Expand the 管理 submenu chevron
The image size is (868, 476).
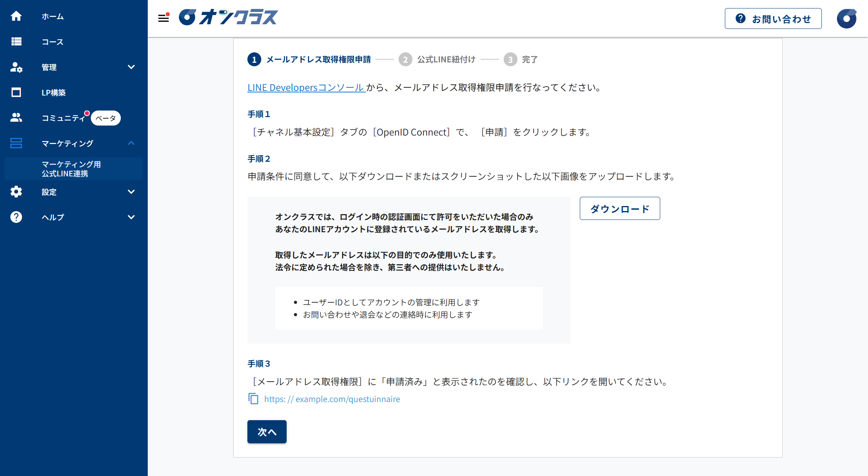pyautogui.click(x=131, y=67)
